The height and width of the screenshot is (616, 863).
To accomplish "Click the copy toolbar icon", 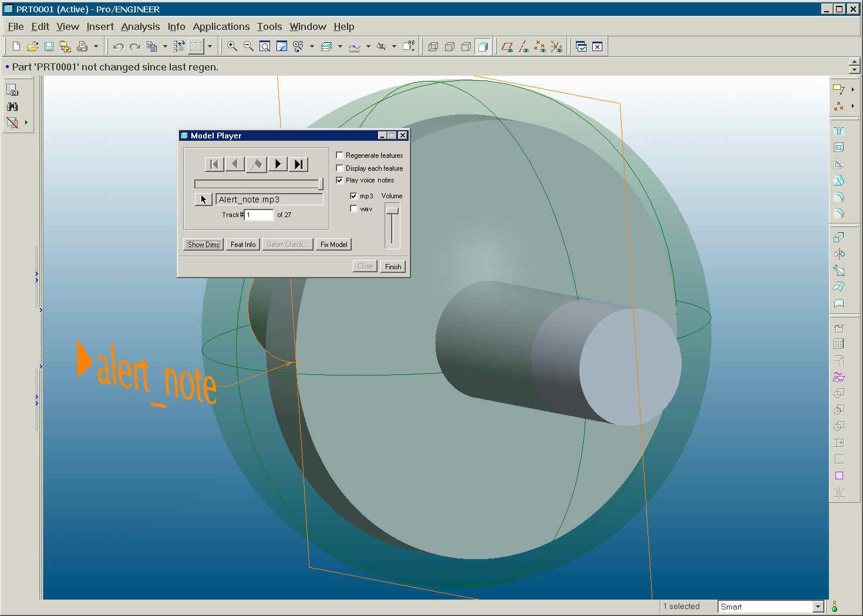I will [x=151, y=46].
